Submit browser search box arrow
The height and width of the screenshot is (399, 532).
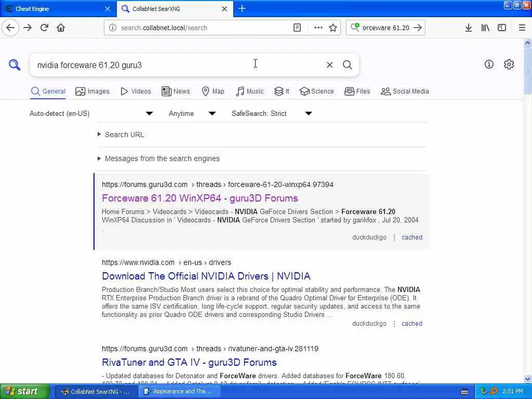click(418, 28)
